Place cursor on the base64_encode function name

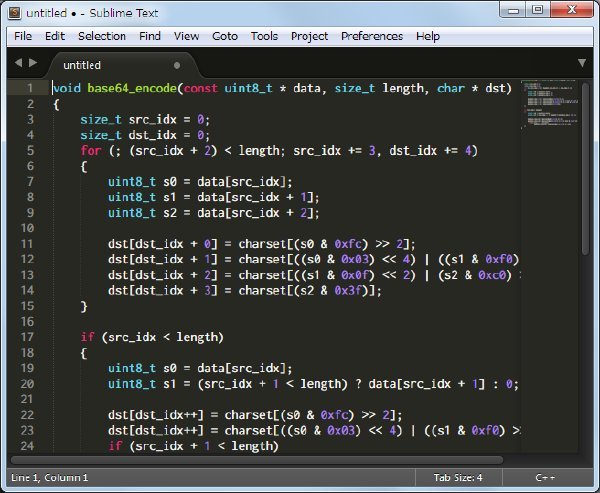pos(131,88)
